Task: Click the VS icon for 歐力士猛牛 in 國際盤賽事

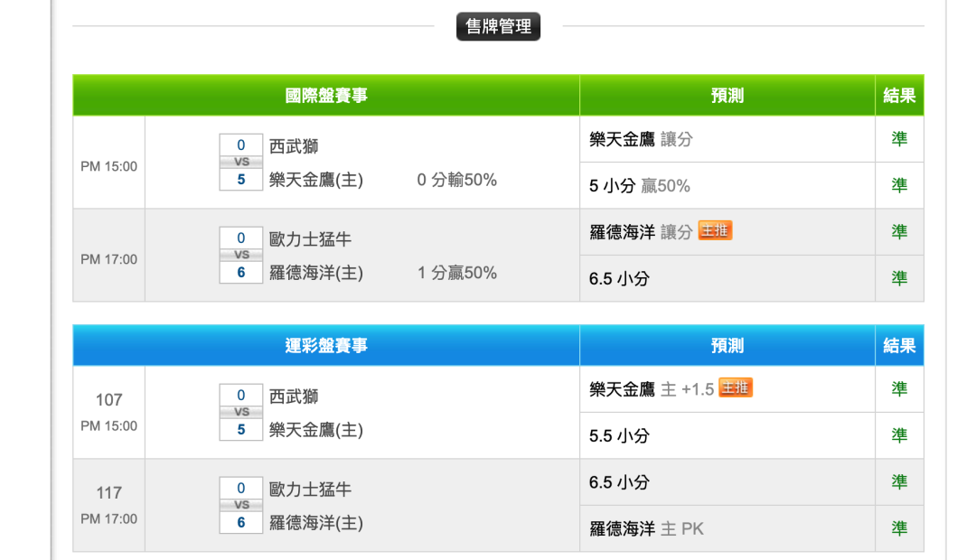Action: point(241,255)
